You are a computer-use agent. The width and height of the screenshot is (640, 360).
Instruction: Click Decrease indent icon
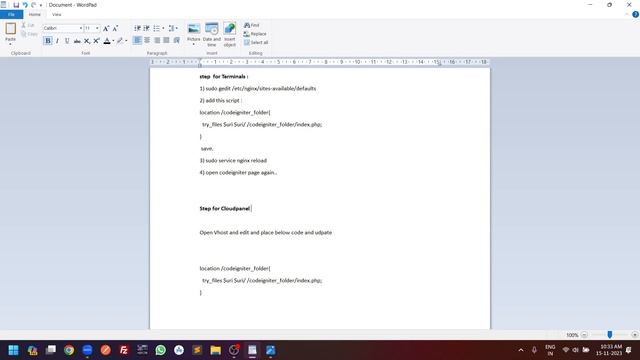coord(138,28)
